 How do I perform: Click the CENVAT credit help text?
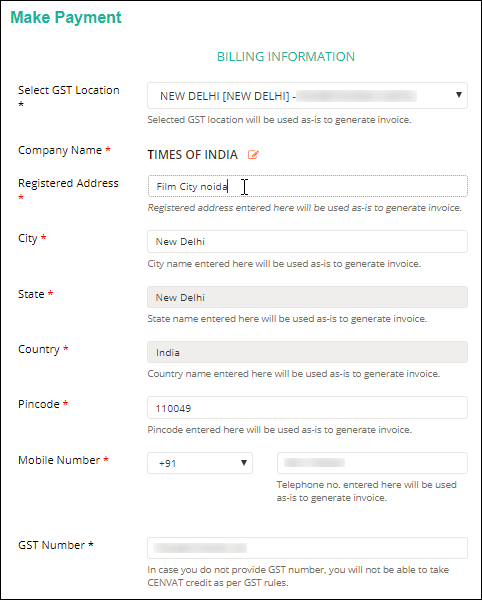click(x=298, y=576)
